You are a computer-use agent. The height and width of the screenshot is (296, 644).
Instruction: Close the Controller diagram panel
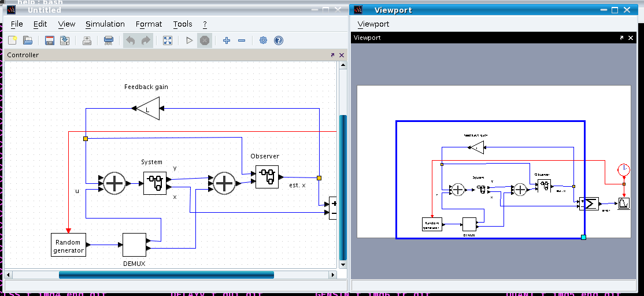click(342, 55)
